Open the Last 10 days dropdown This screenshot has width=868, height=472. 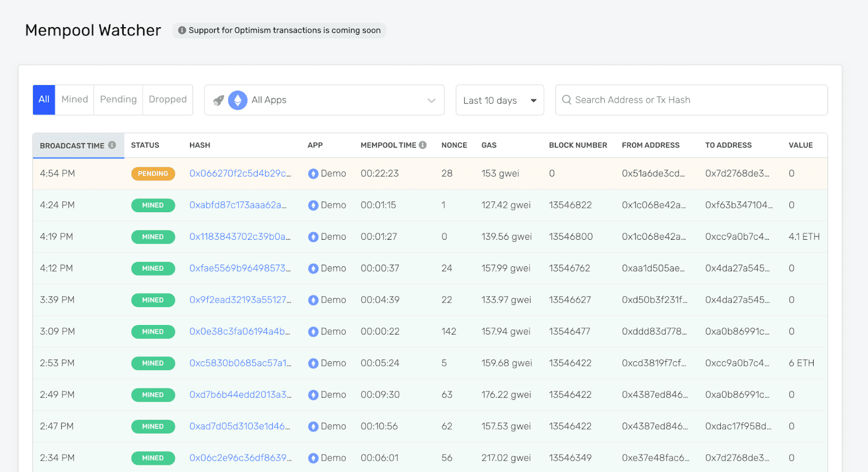pos(500,100)
